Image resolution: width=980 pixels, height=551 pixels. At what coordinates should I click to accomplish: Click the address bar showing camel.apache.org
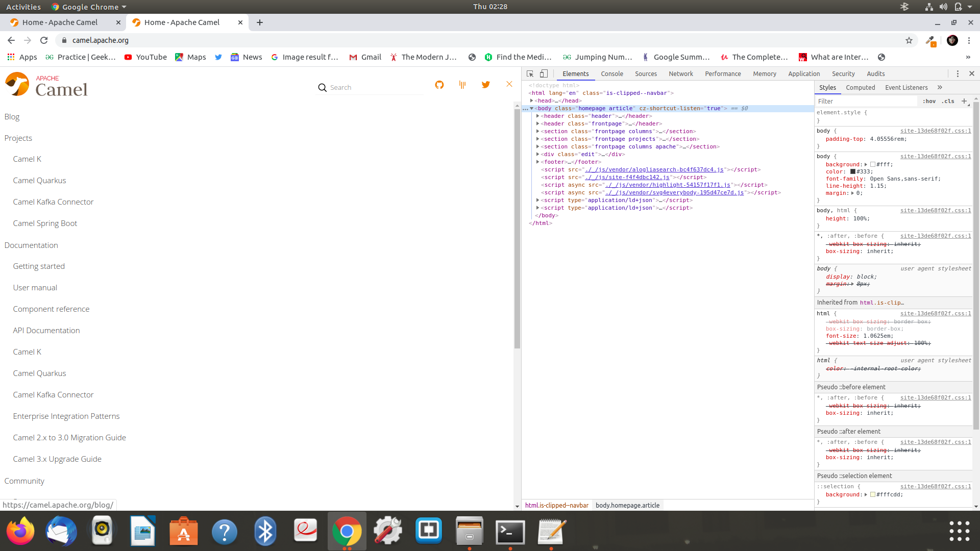480,40
